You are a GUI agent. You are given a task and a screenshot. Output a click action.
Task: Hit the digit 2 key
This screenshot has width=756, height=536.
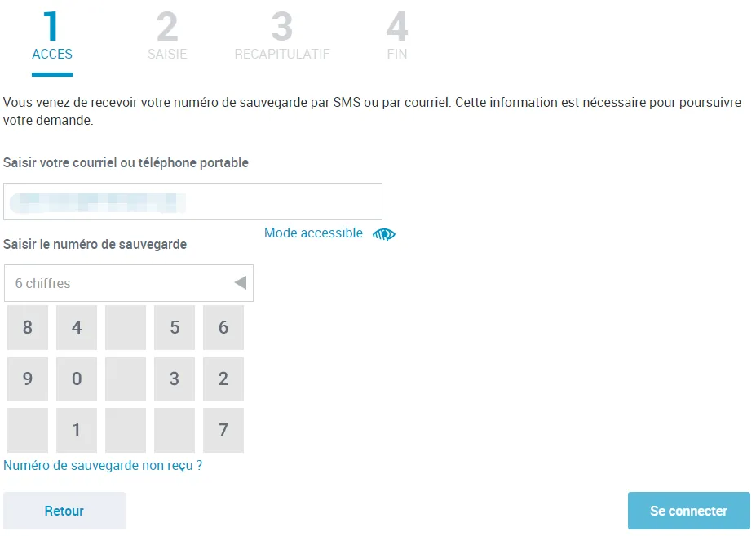click(x=223, y=379)
